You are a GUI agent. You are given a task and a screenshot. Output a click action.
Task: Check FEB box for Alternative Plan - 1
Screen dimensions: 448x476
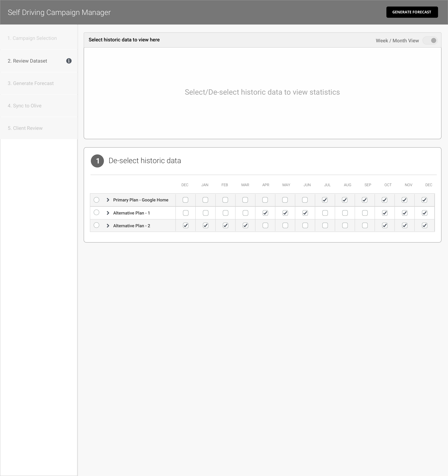(x=225, y=213)
